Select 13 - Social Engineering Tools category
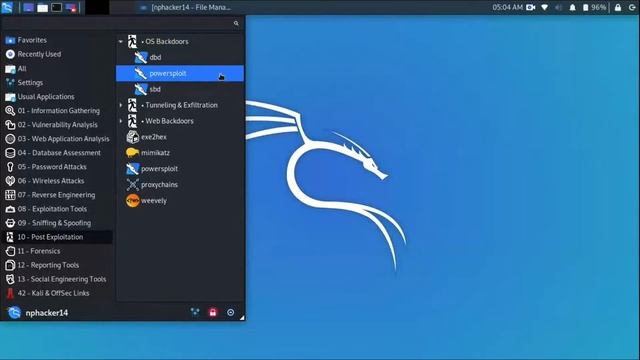640x360 pixels. coord(57,279)
